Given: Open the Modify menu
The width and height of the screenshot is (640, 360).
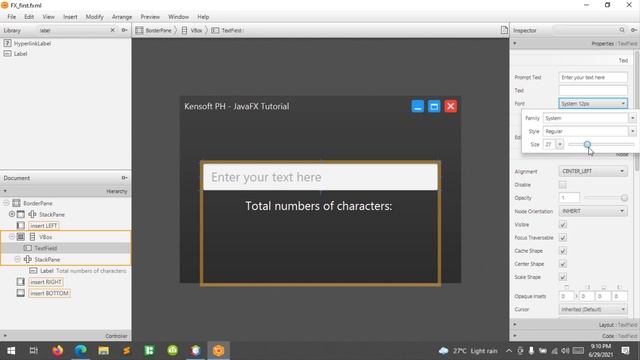Looking at the screenshot, I should [94, 17].
